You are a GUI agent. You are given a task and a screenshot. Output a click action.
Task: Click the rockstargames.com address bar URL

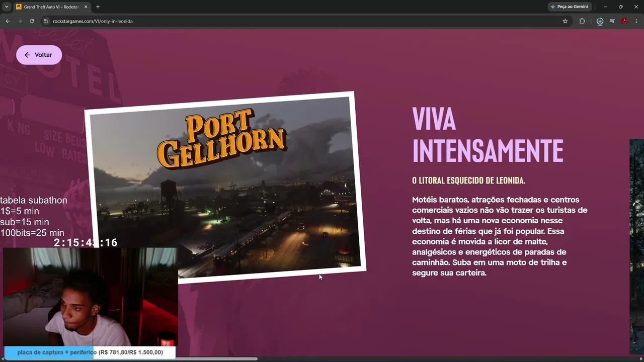(93, 21)
